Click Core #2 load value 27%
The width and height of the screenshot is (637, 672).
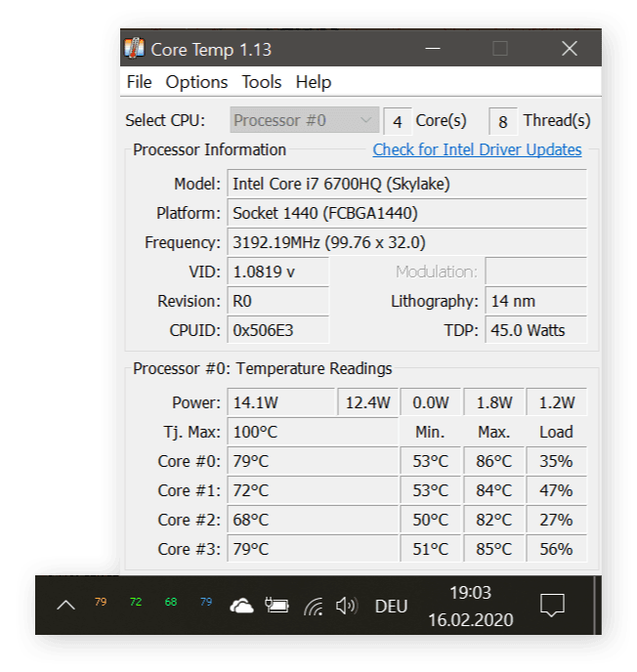click(x=557, y=520)
